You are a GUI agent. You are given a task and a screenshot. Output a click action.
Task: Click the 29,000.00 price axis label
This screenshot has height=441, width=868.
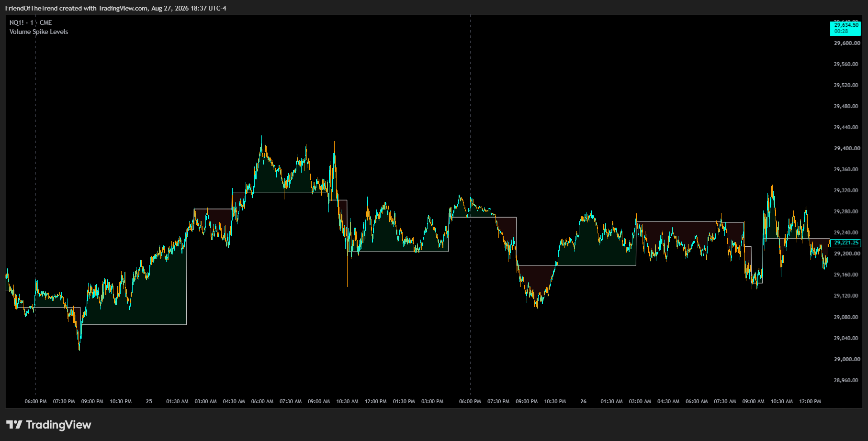tap(847, 359)
